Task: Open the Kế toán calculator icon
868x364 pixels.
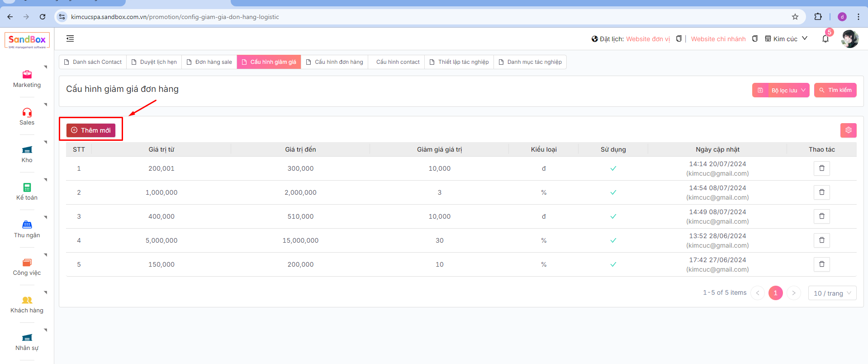Action: coord(27,187)
